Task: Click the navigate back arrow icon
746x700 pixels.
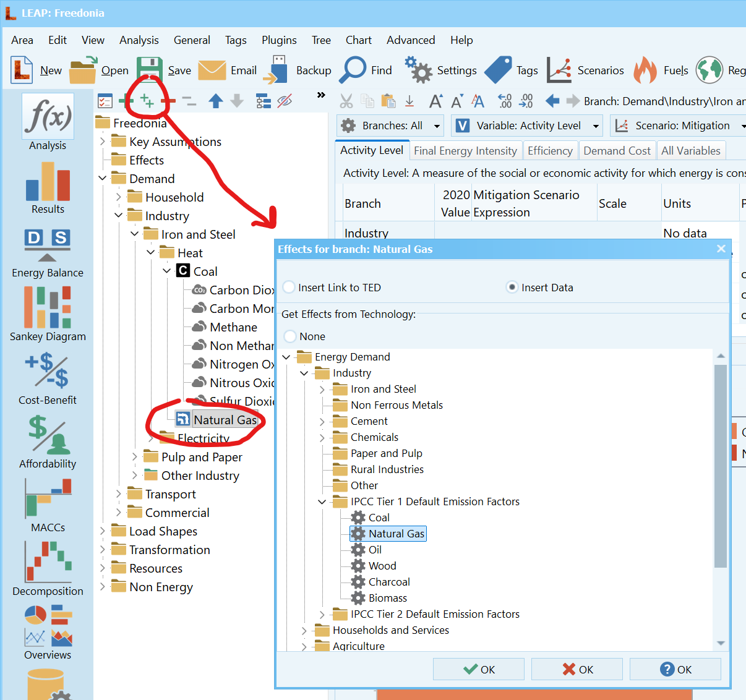Action: [x=552, y=101]
